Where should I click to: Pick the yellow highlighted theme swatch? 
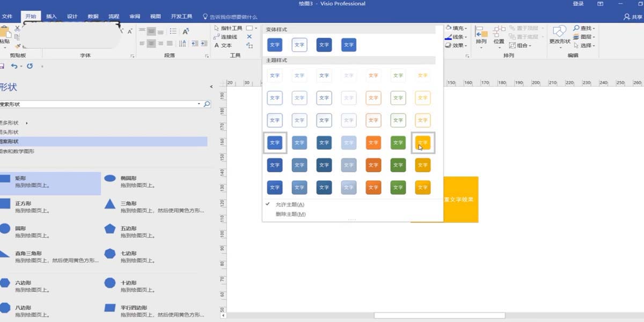422,143
